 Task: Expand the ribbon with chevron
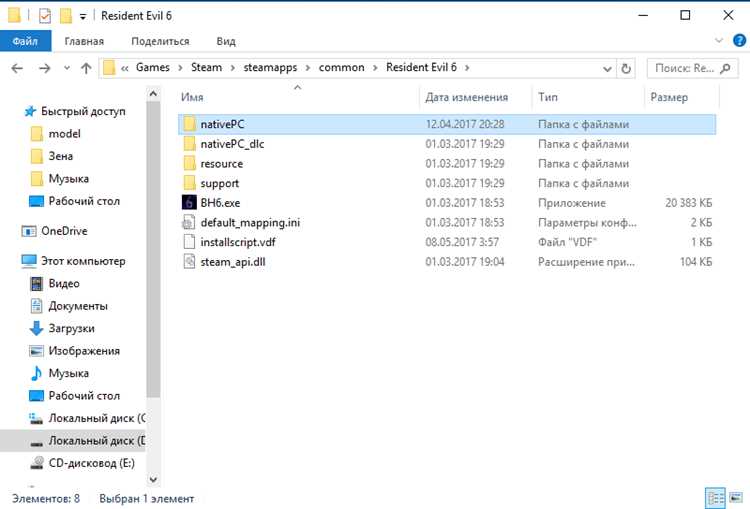click(x=719, y=41)
